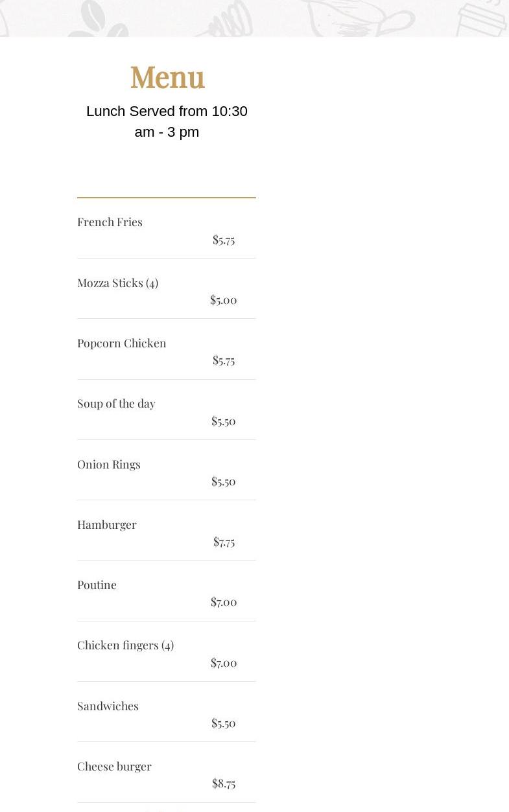Click the Menu heading
509x812 pixels.
tap(167, 78)
